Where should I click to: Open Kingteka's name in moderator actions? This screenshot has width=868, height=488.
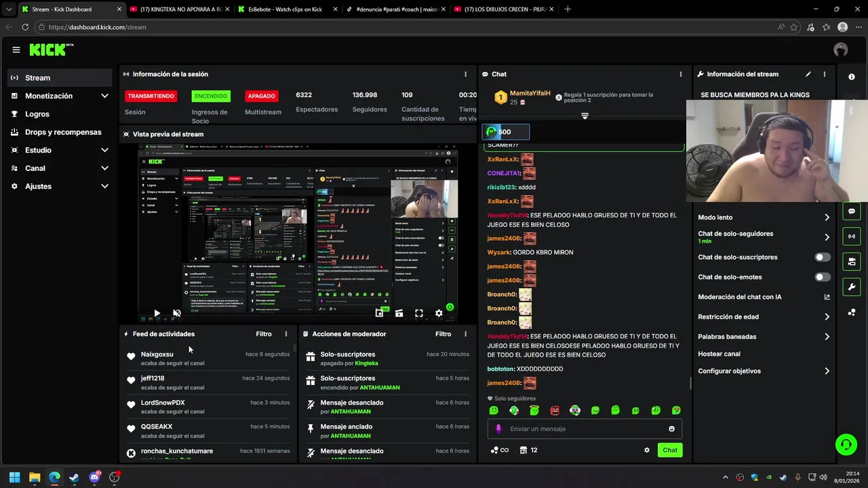(367, 363)
